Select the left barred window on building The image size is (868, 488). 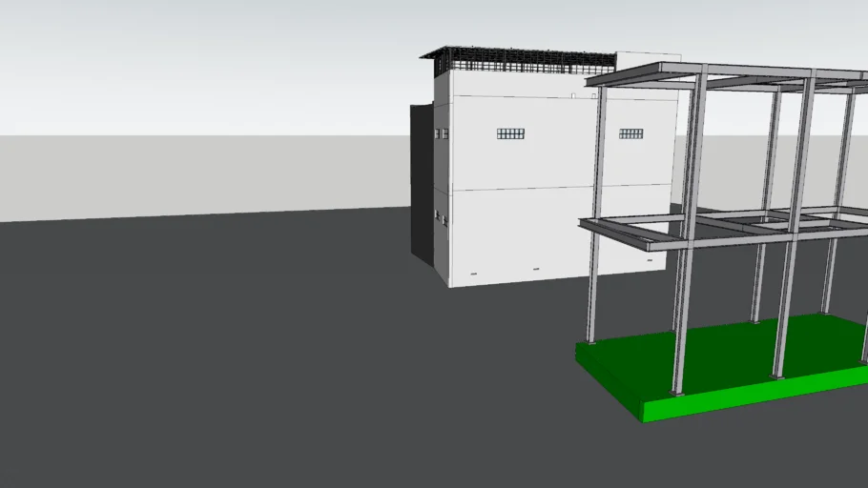coord(510,133)
